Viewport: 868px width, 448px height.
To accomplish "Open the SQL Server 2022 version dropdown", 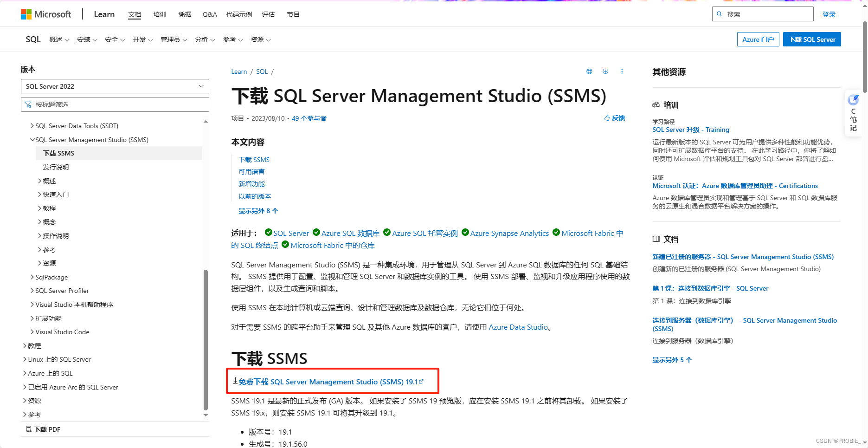I will pos(115,86).
